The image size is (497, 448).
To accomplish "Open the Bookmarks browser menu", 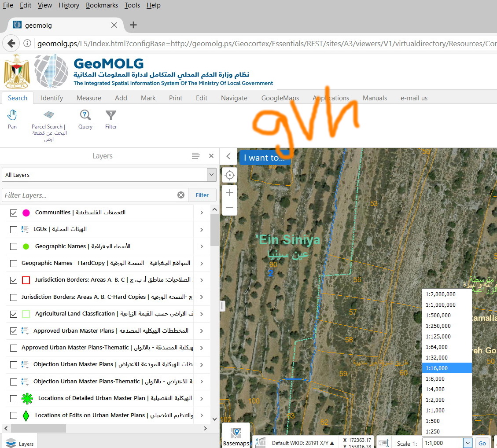I will click(102, 5).
